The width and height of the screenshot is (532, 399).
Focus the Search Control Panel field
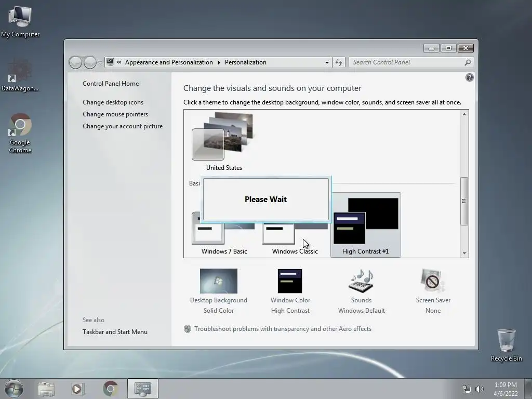pyautogui.click(x=407, y=62)
